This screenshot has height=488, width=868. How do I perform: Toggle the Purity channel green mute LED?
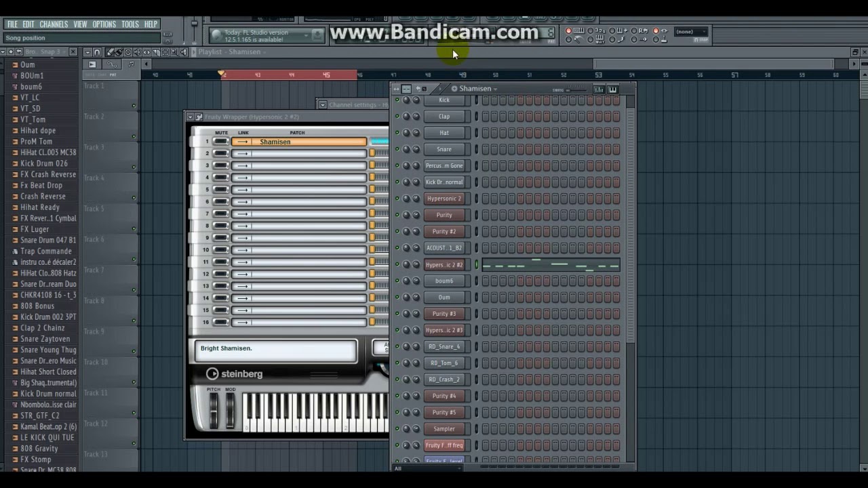click(x=397, y=215)
